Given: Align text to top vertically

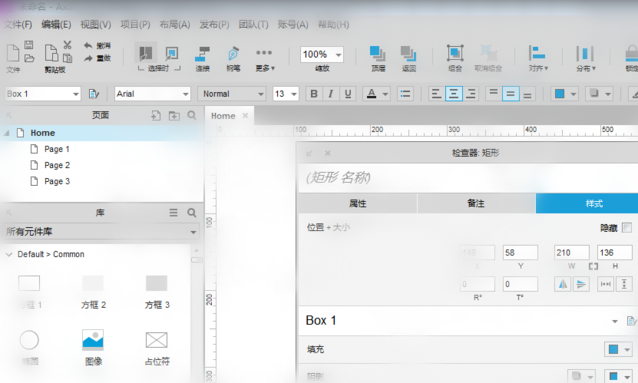Looking at the screenshot, I should point(493,94).
